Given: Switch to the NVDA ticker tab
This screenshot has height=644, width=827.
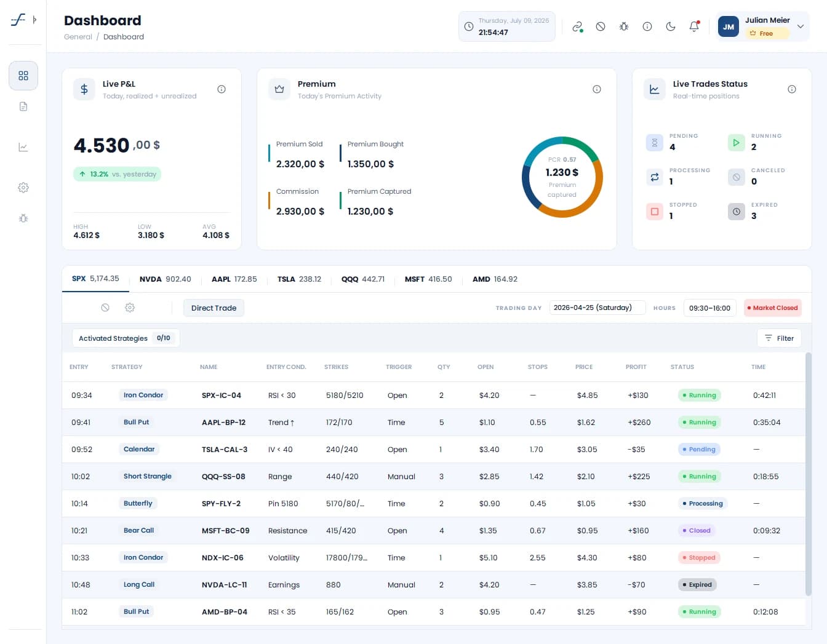Looking at the screenshot, I should pos(166,279).
